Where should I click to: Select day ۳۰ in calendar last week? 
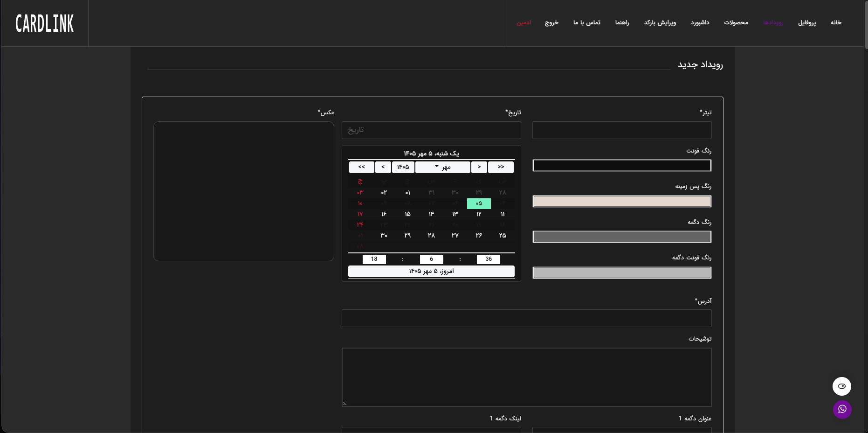tap(384, 236)
